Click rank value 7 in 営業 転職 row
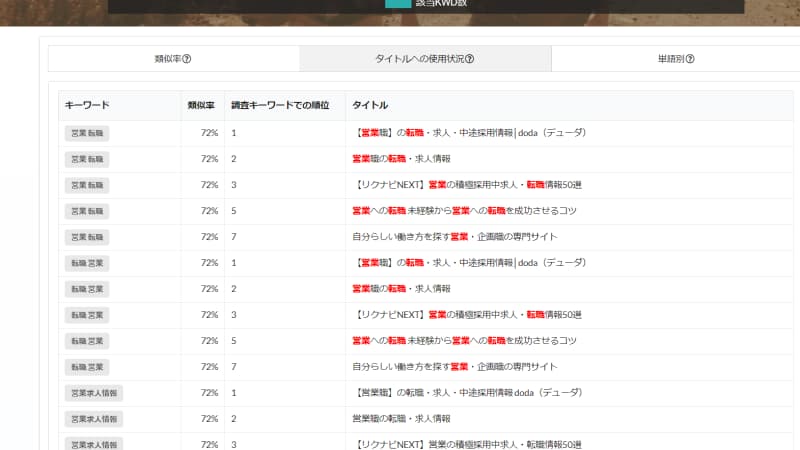The image size is (800, 450). point(234,237)
